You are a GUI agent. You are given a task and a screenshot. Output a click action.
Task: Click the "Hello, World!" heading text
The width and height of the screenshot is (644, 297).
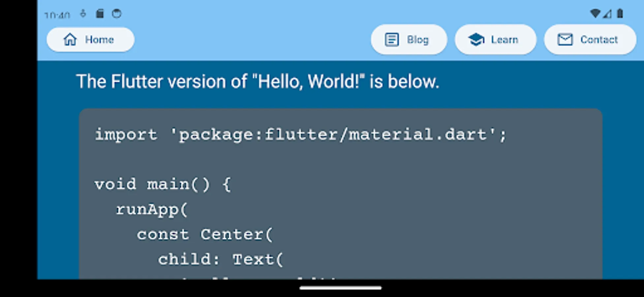[x=258, y=82]
